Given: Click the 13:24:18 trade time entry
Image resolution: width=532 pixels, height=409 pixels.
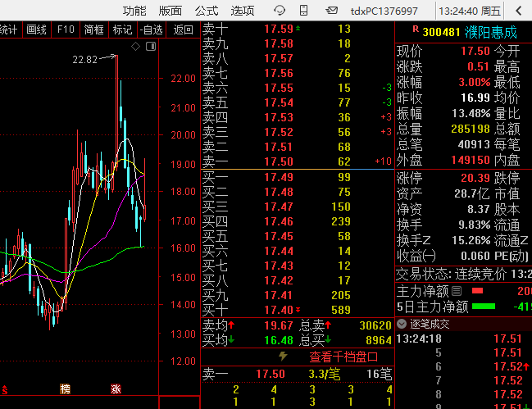Looking at the screenshot, I should pos(419,339).
